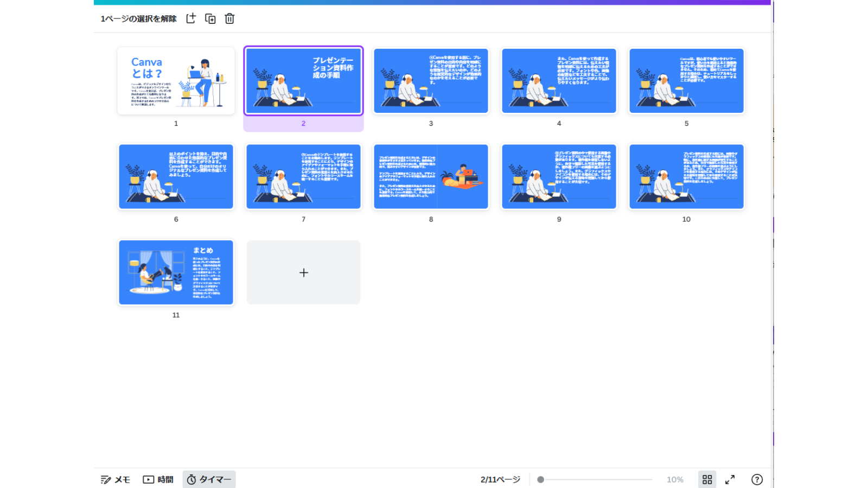The image size is (868, 488).
Task: Select page 1 thumbnail Canvaとは？
Action: coord(176,80)
